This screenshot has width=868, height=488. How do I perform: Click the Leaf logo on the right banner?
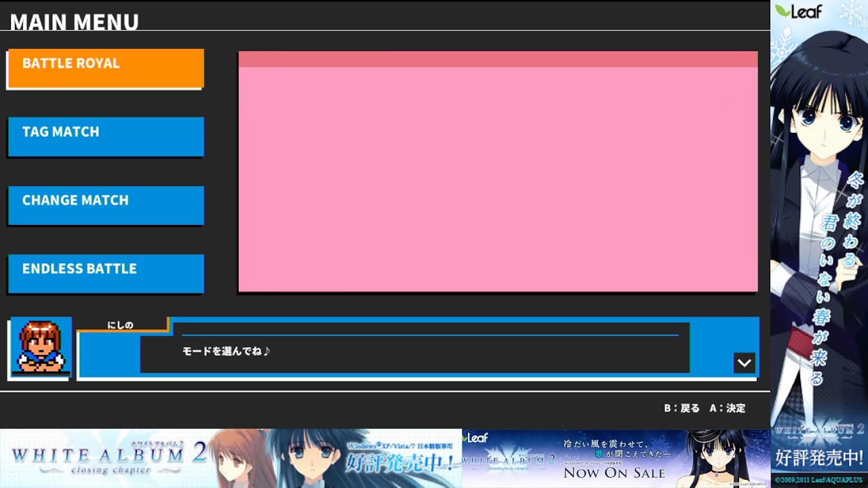pyautogui.click(x=799, y=12)
